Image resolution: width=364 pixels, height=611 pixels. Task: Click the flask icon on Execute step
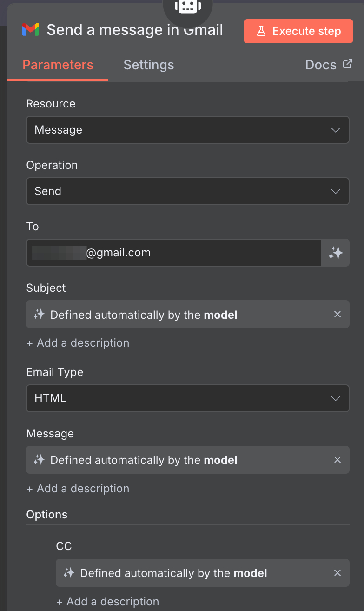pos(262,31)
